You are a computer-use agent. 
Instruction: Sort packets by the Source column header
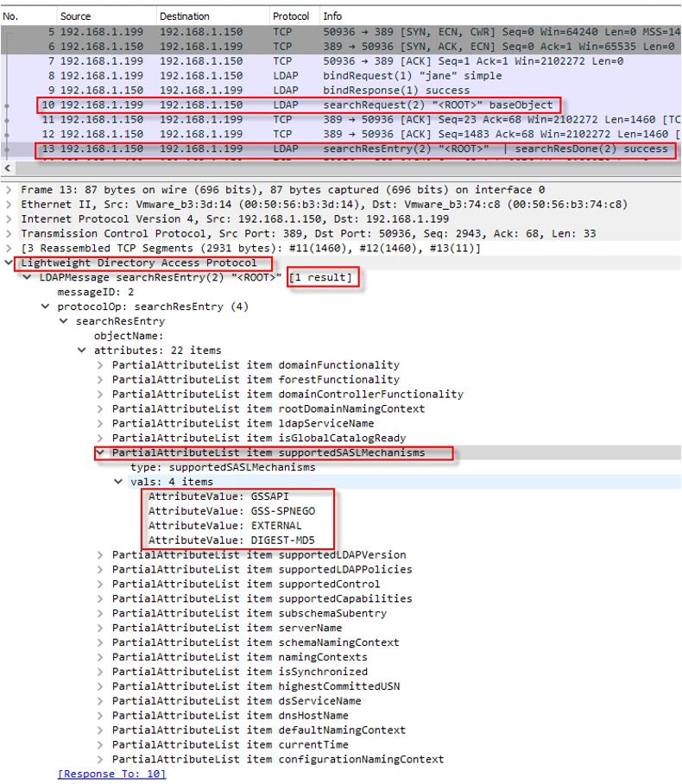[x=75, y=16]
